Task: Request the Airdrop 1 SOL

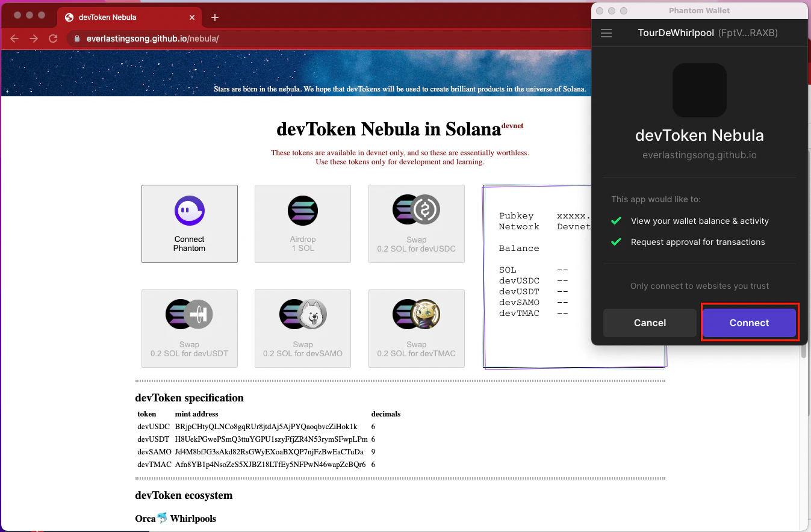Action: click(303, 224)
